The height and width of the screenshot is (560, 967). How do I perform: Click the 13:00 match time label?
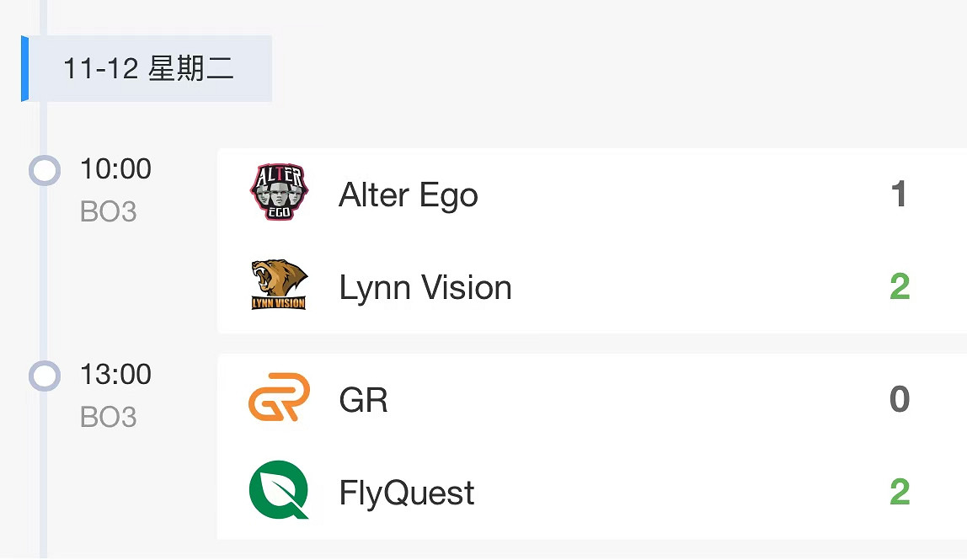[x=115, y=374]
